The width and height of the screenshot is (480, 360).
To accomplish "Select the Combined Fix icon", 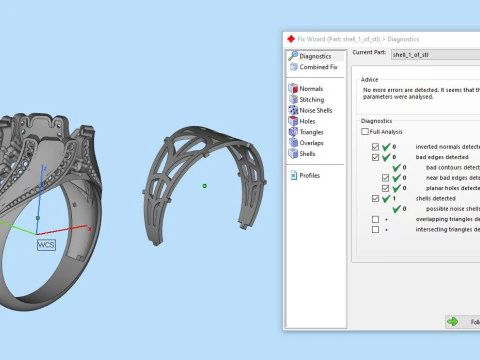I will (x=293, y=67).
